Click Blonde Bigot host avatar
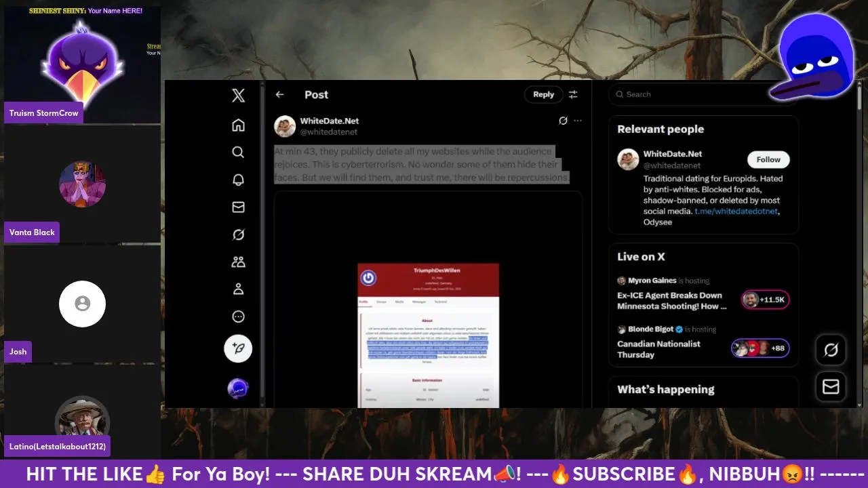 pos(621,329)
